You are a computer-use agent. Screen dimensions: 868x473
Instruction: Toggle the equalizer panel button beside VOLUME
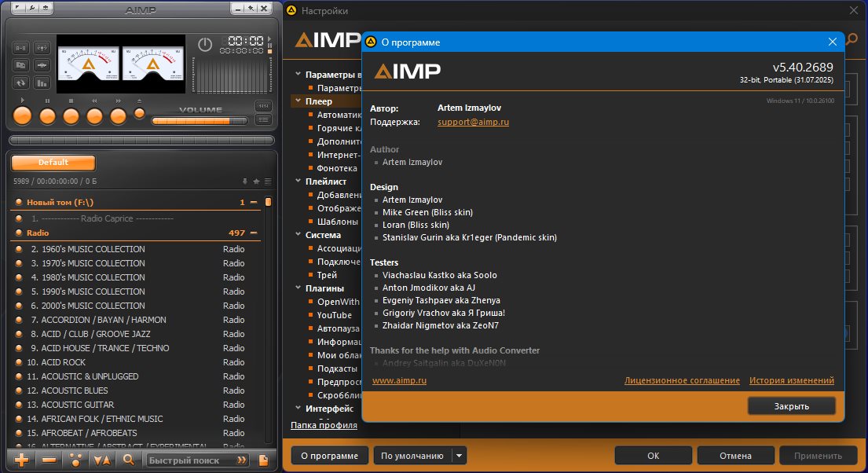coord(263,106)
